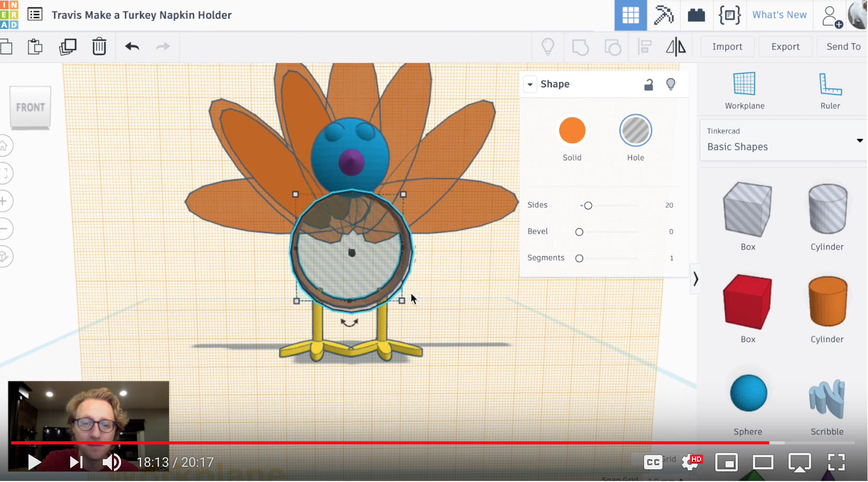Invite a collaborator via add-person icon
The width and height of the screenshot is (868, 482).
(x=831, y=16)
